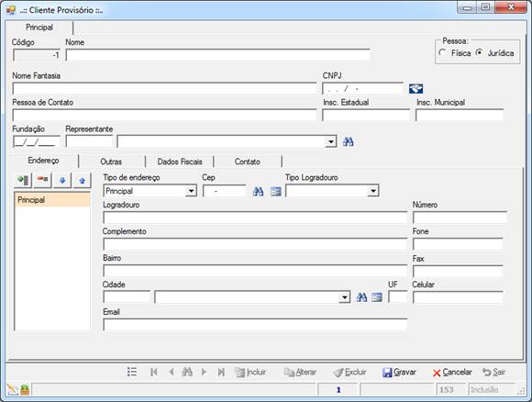532x402 pixels.
Task: Click the Código field showing -1
Action: pos(37,55)
